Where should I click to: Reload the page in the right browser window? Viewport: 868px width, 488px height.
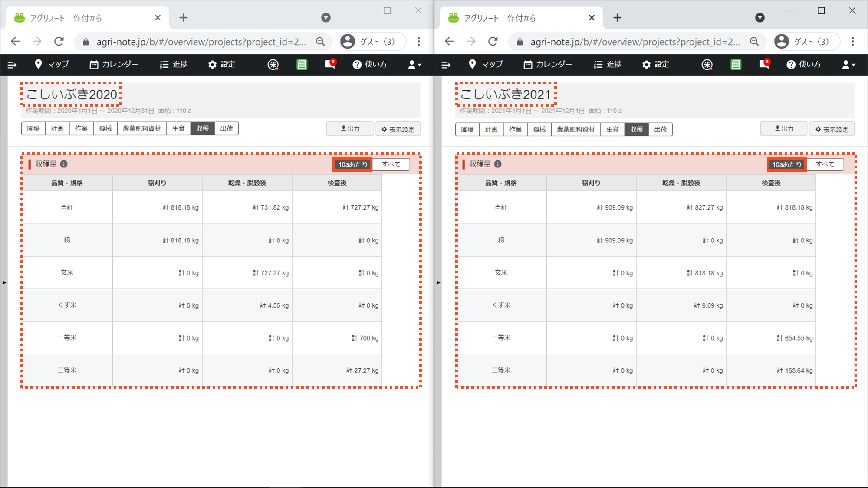[x=493, y=42]
